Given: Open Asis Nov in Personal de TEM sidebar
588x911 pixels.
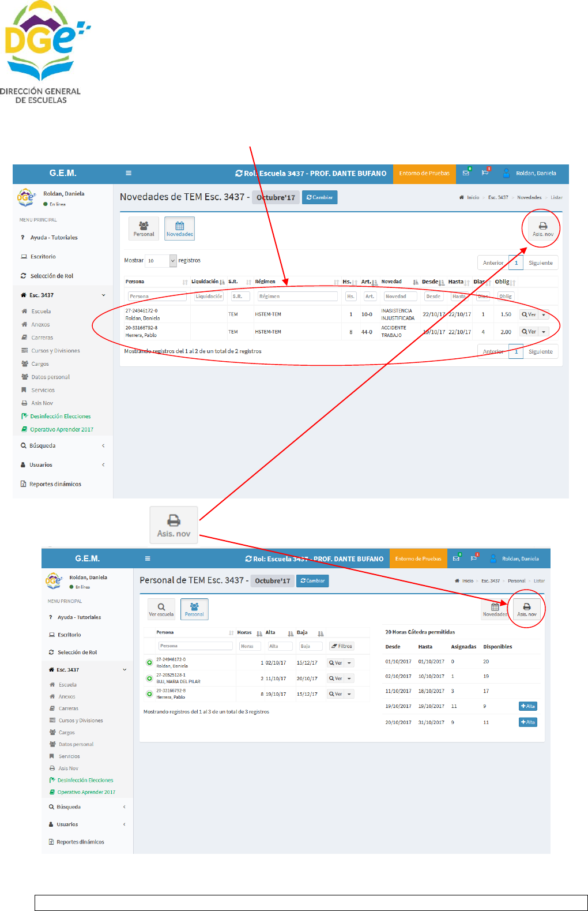Looking at the screenshot, I should coord(68,768).
